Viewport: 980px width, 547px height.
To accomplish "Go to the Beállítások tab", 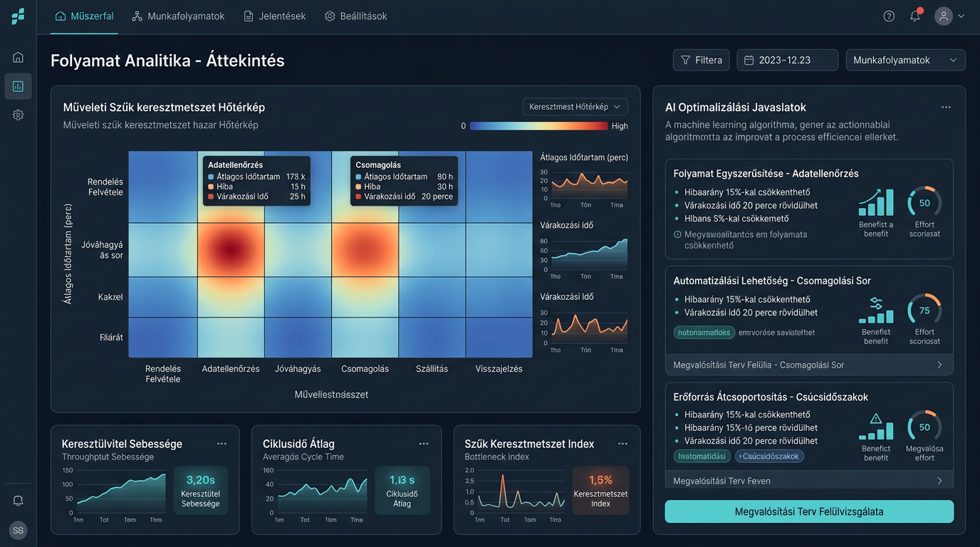I will coord(356,16).
